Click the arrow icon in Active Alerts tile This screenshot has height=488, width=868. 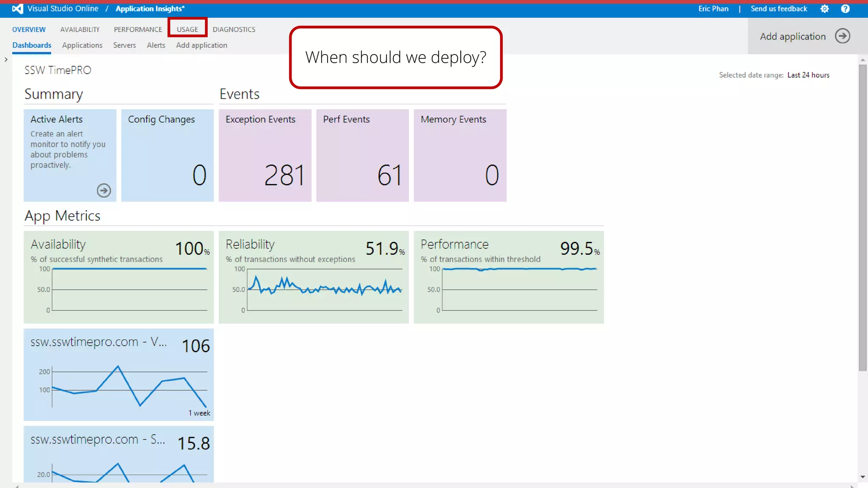(104, 191)
